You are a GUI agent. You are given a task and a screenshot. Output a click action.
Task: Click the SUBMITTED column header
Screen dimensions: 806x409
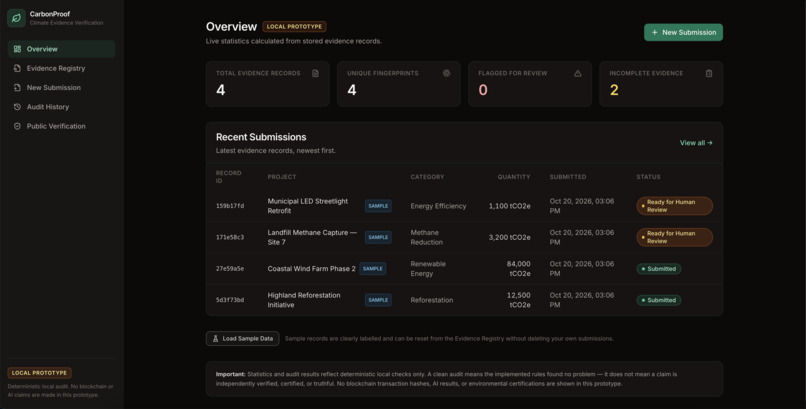(567, 177)
